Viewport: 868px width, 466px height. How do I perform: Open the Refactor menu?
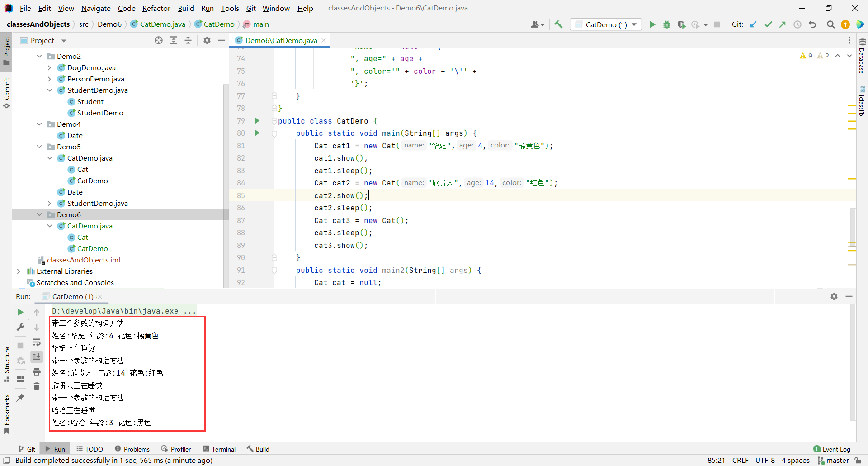[x=156, y=8]
